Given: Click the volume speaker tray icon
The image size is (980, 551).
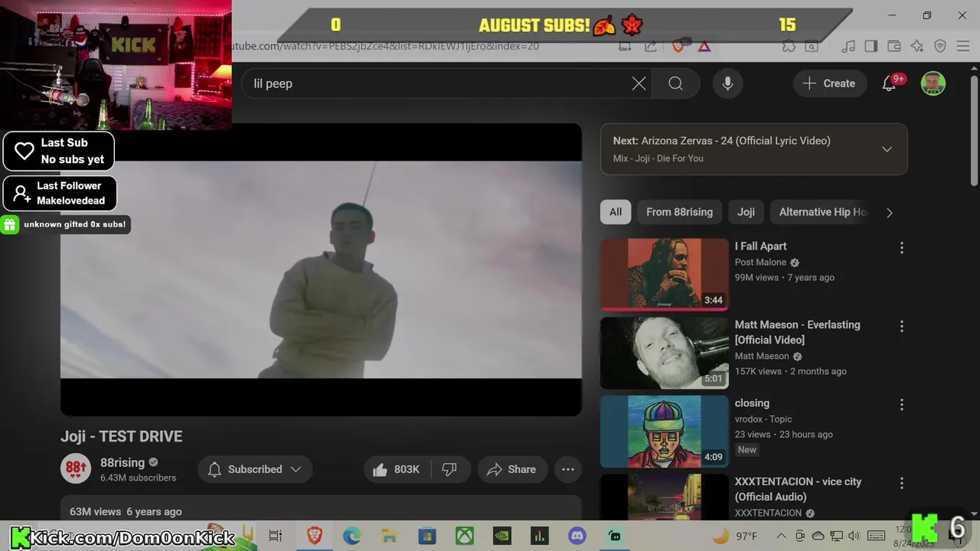Looking at the screenshot, I should click(854, 536).
